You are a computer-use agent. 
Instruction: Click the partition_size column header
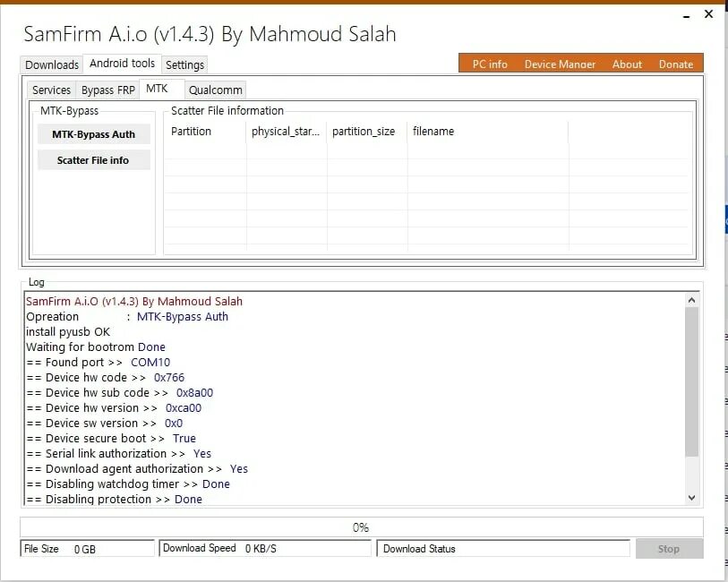click(367, 132)
